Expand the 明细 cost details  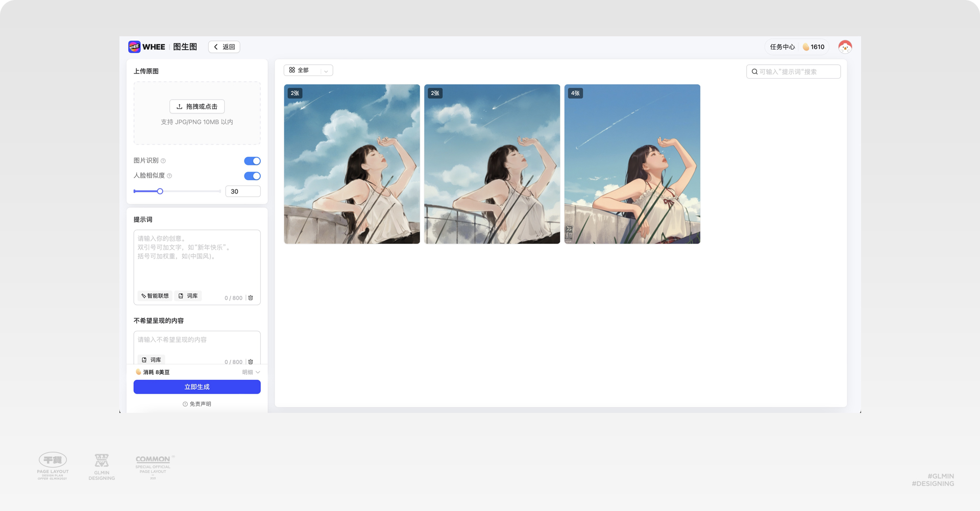point(251,372)
